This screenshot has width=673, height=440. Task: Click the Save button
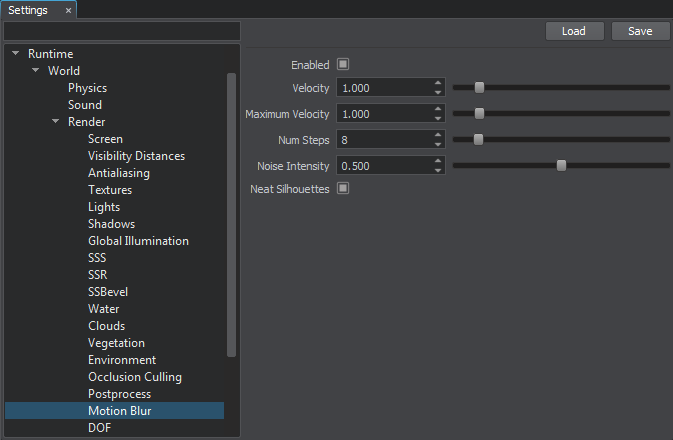[x=640, y=31]
